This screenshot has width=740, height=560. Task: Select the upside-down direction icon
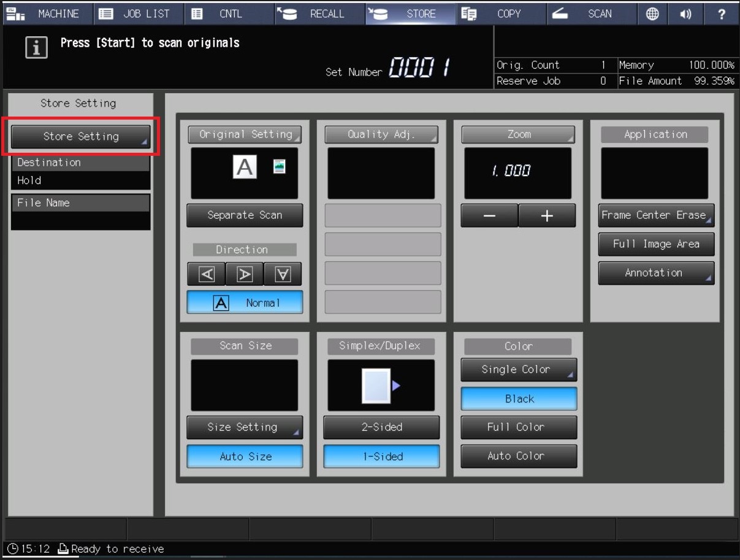283,274
